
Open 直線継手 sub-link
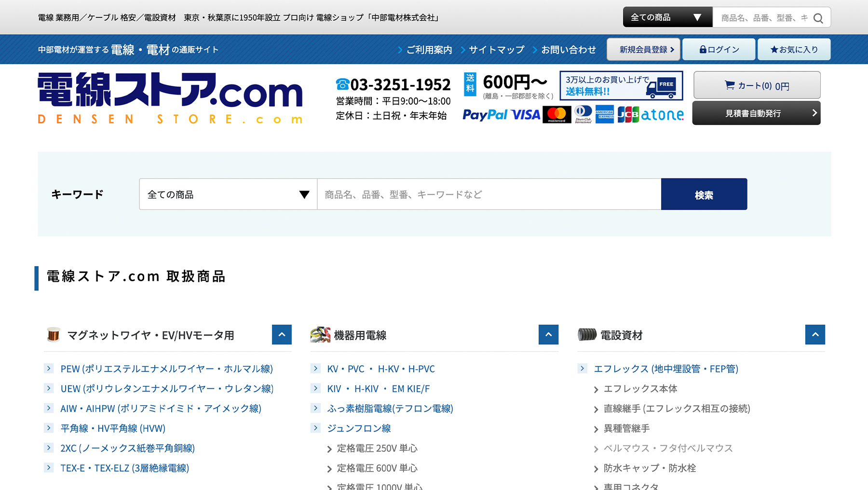tap(677, 408)
